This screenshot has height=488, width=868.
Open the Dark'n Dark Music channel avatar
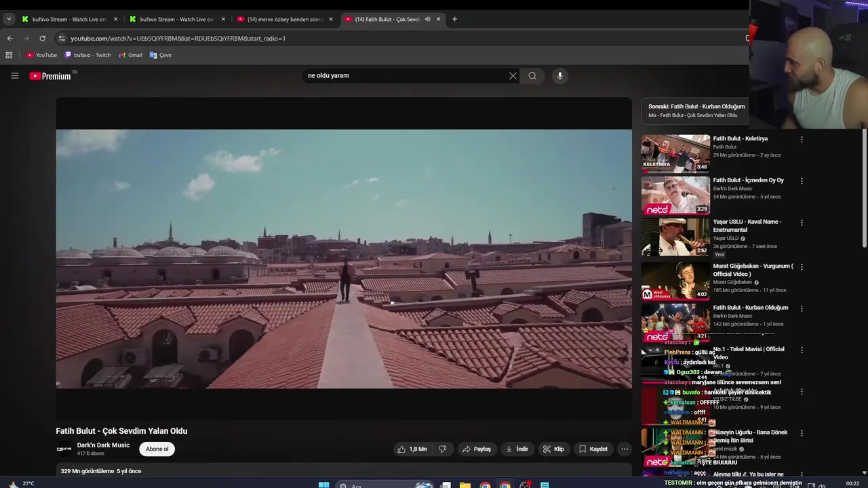64,449
